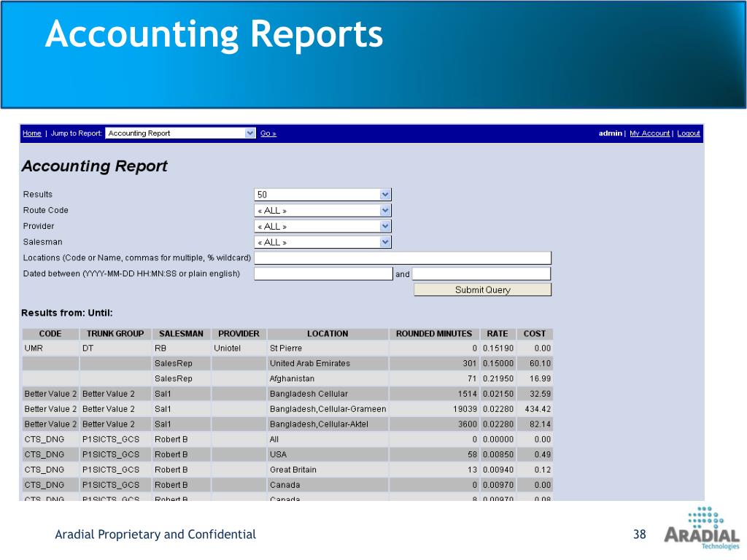Screen dimensions: 747x560
Task: Open the My Account link
Action: coord(649,133)
